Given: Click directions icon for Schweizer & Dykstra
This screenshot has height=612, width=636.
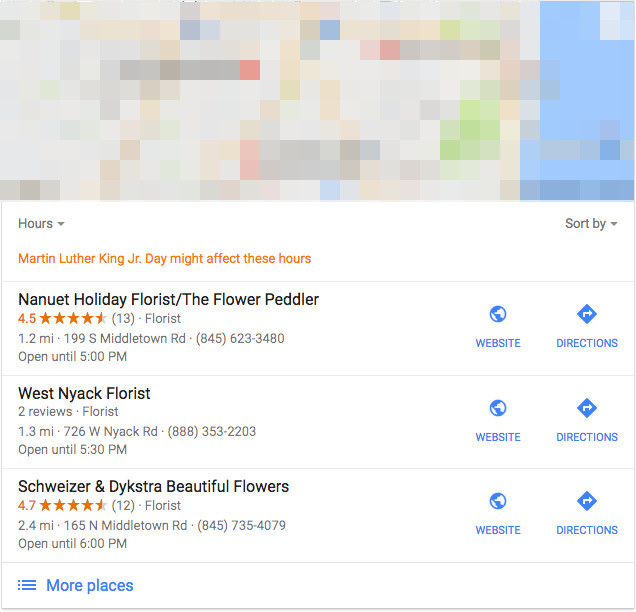Looking at the screenshot, I should (x=587, y=501).
